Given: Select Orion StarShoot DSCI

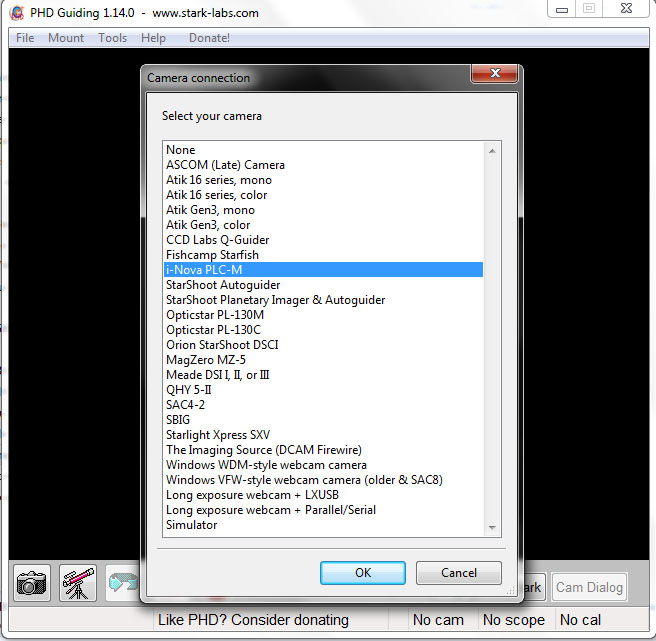Looking at the screenshot, I should click(x=323, y=345).
